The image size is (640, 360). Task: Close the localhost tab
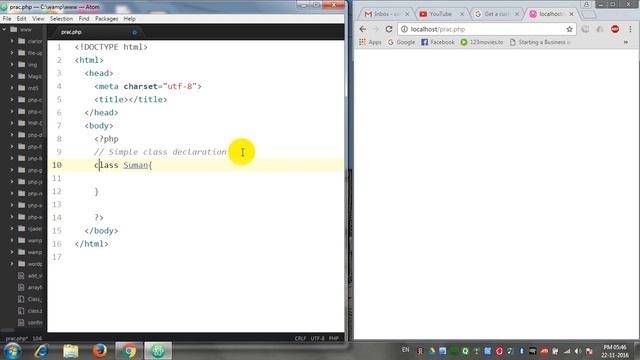tap(571, 14)
